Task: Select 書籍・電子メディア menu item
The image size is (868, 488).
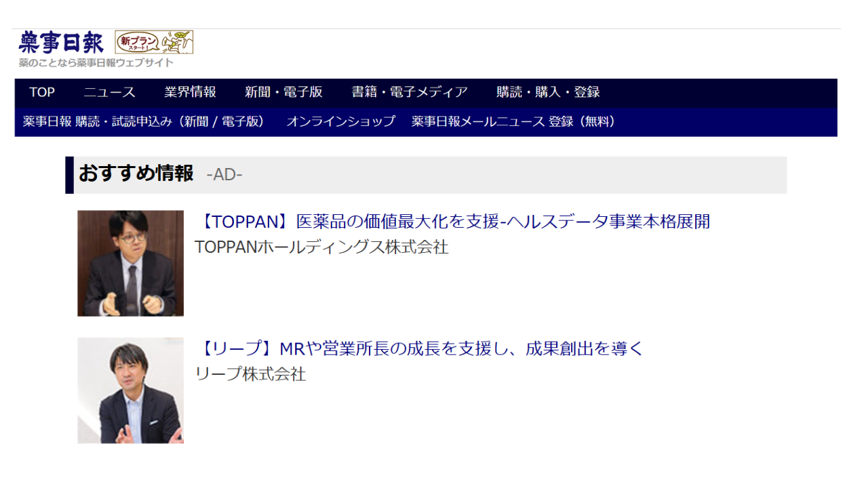Action: click(409, 92)
